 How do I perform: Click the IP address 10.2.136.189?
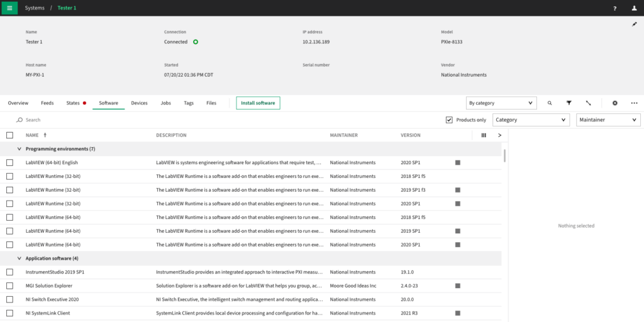coord(316,42)
